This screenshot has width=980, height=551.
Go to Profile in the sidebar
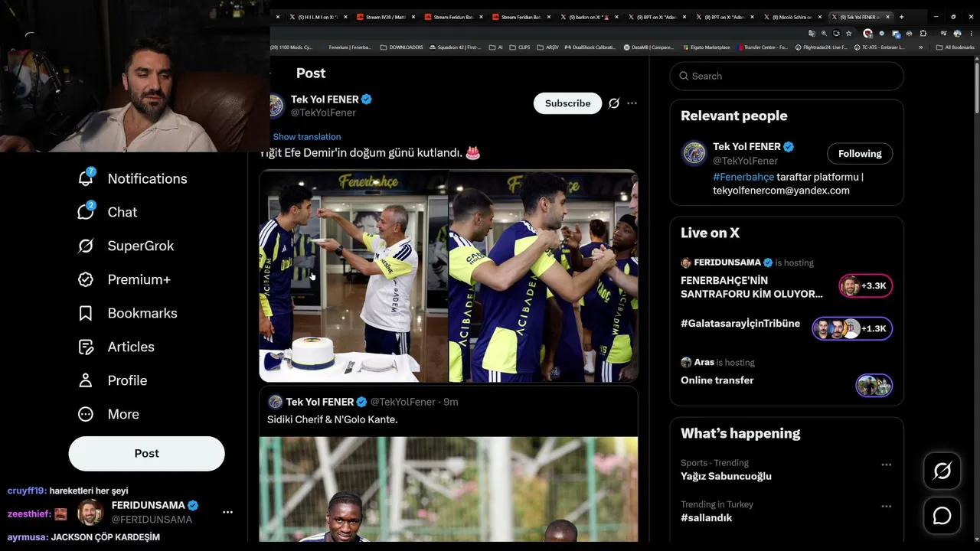112,380
